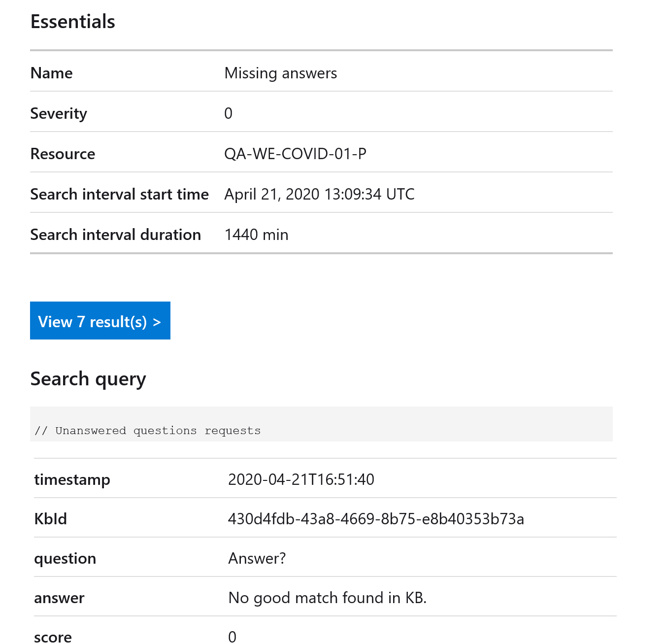Click the 'KbId' field label
This screenshot has height=644, width=664.
click(x=50, y=519)
